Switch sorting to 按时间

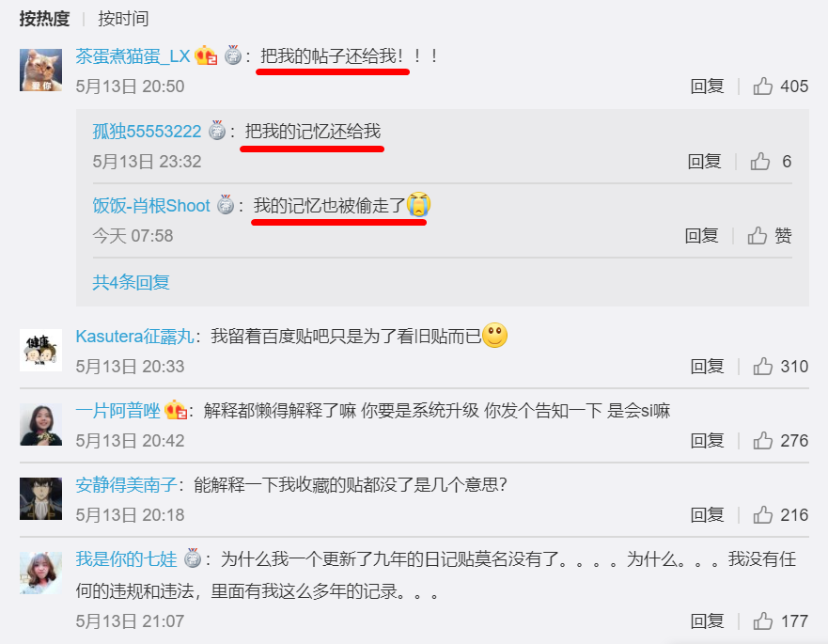(x=123, y=19)
